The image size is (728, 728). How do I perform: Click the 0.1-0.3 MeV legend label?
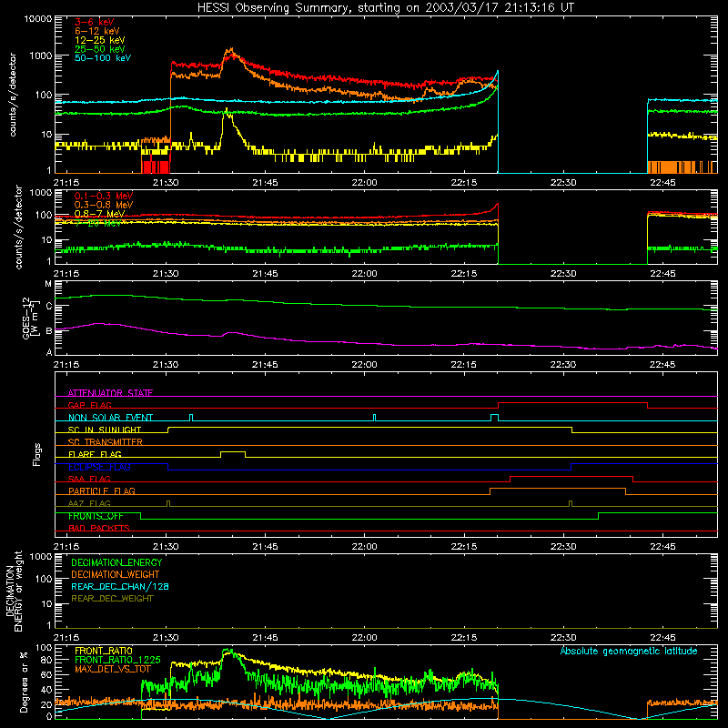click(x=104, y=196)
